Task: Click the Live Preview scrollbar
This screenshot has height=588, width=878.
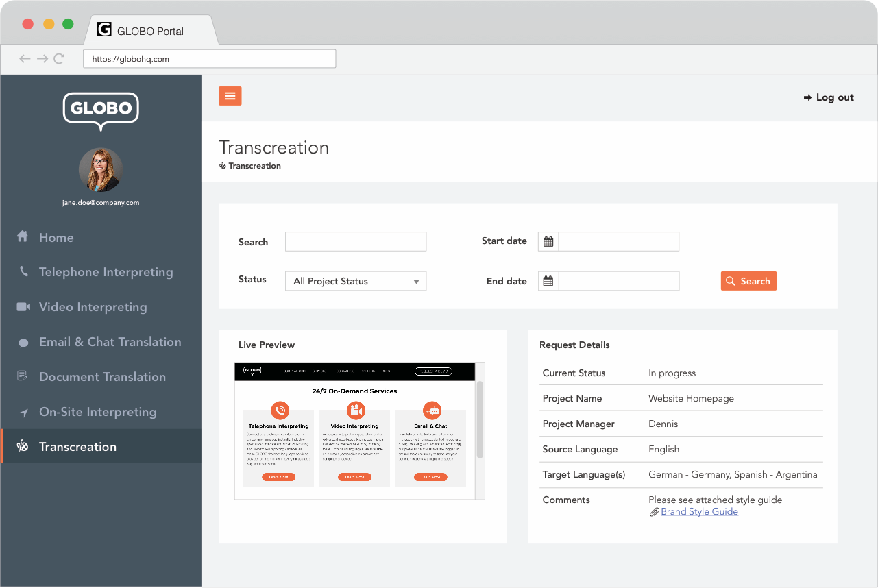Action: coord(480,420)
